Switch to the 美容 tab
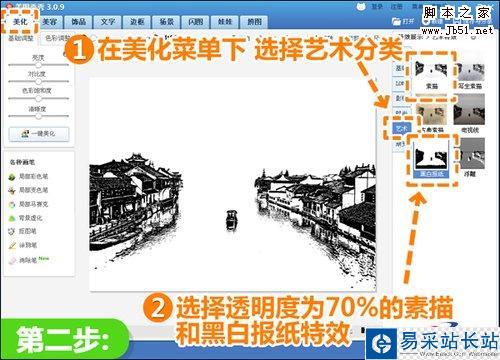This screenshot has width=500, height=360. tap(49, 22)
